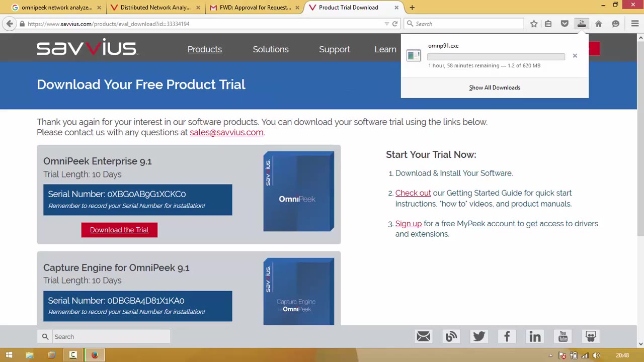Screen dimensions: 644x362
Task: Expand the URL bar history dropdown
Action: point(386,24)
